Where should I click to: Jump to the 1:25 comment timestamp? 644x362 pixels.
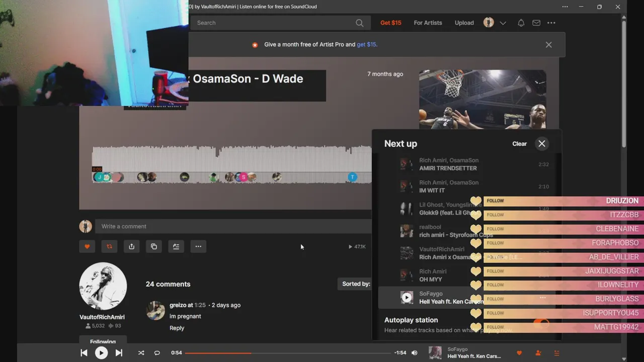click(x=200, y=305)
